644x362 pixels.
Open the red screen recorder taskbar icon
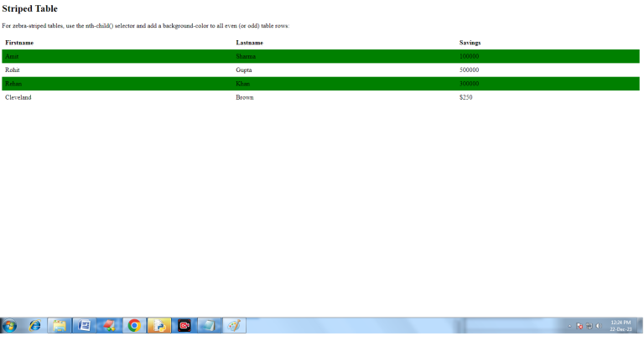(x=184, y=326)
